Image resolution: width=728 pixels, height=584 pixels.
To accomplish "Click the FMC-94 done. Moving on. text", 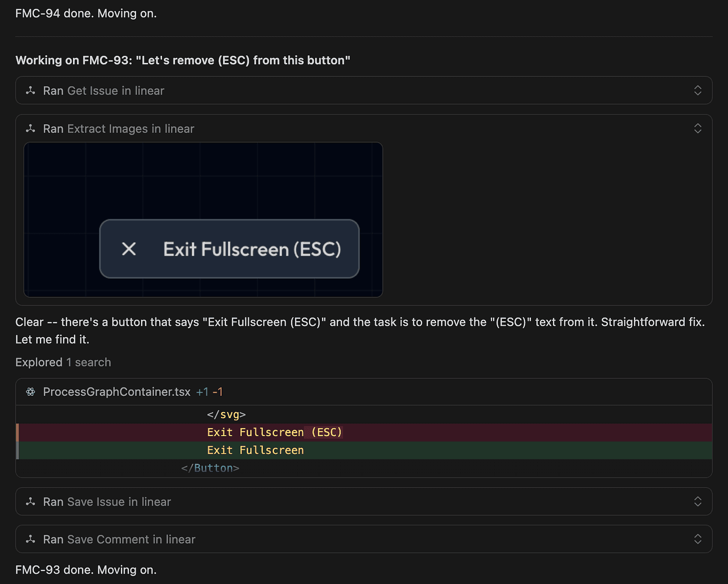I will (x=86, y=13).
